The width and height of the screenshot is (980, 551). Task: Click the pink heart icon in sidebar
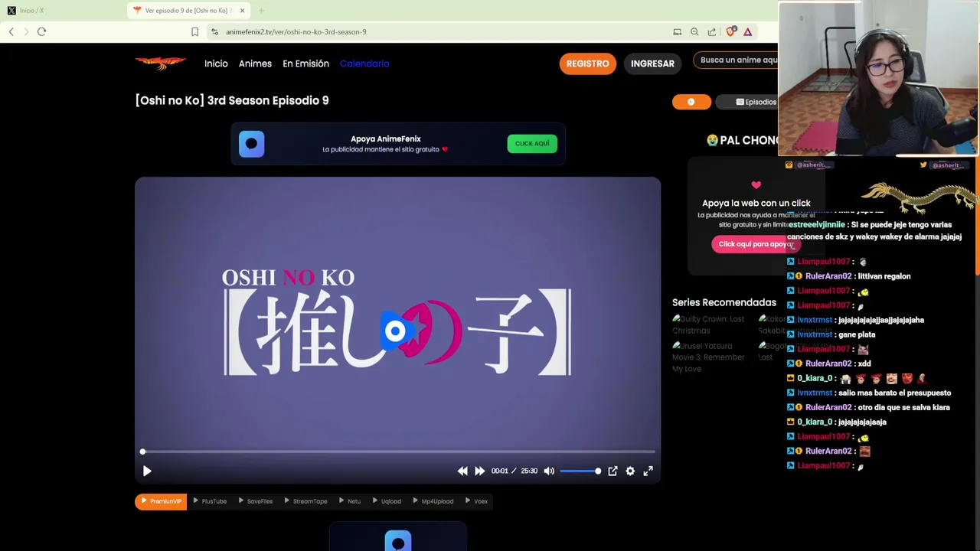756,185
